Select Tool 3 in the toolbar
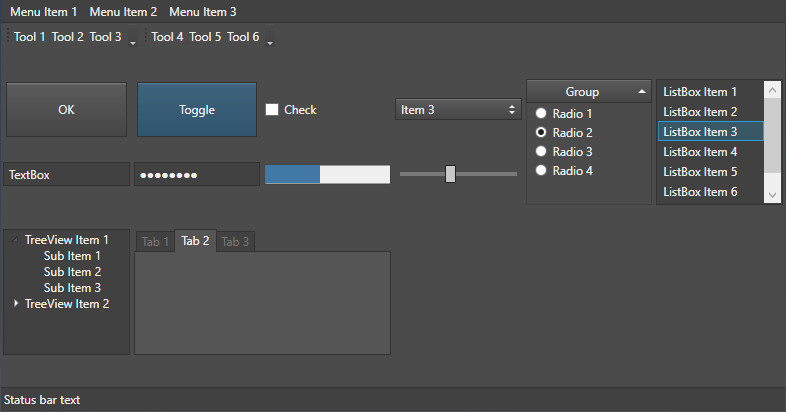 pyautogui.click(x=105, y=37)
